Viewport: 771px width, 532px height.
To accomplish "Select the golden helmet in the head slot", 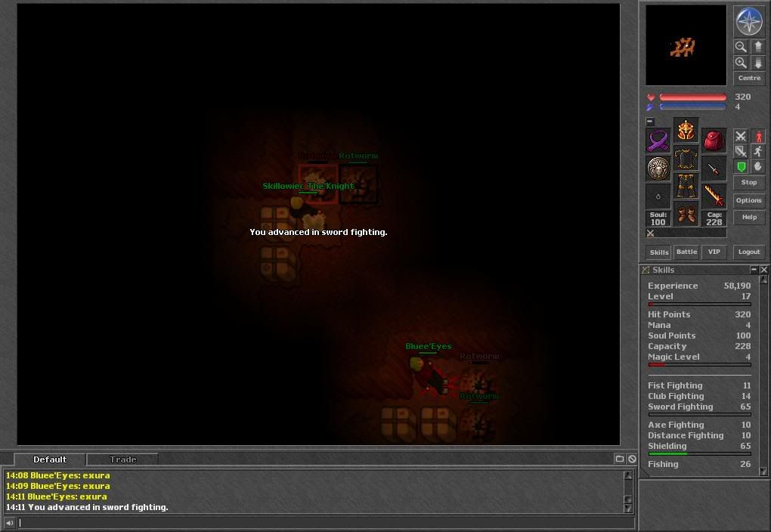I will [x=686, y=130].
